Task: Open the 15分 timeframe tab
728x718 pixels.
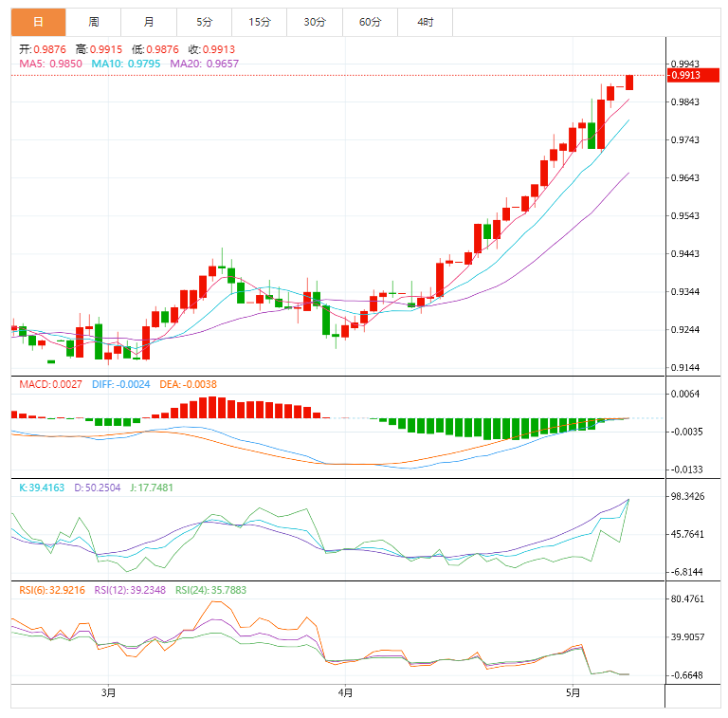Action: (260, 22)
